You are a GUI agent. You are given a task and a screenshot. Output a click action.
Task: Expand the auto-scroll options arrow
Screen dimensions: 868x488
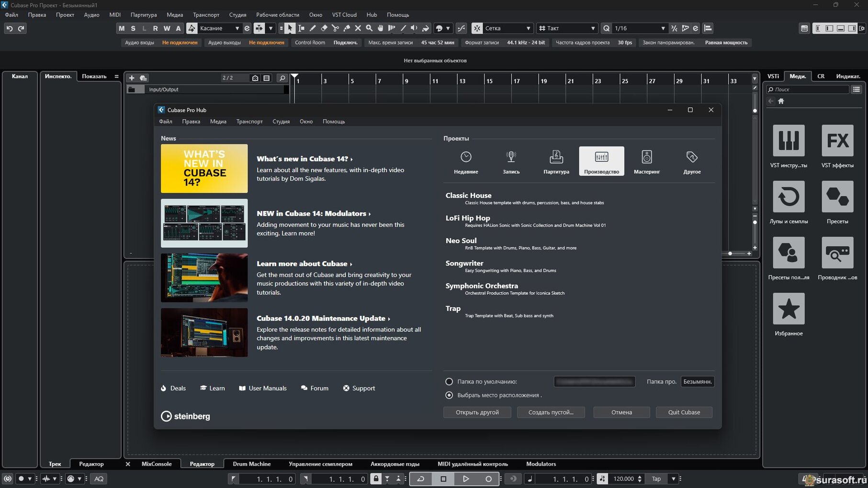271,28
